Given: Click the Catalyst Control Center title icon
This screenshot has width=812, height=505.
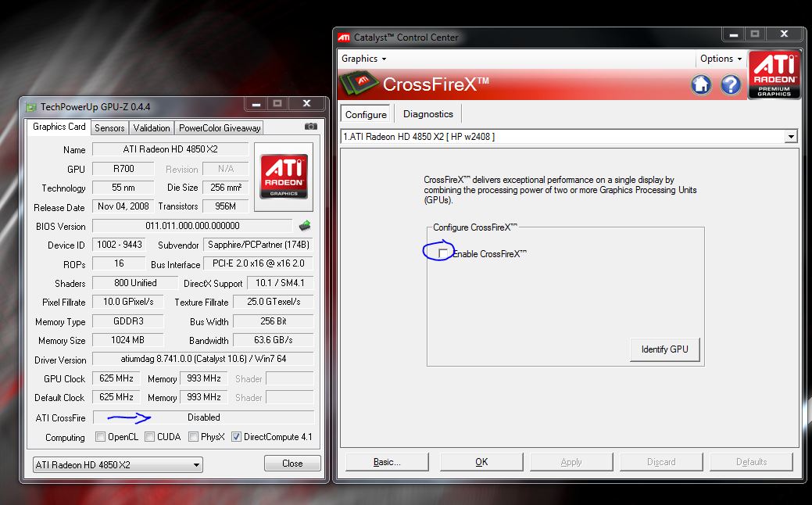Looking at the screenshot, I should click(x=344, y=38).
